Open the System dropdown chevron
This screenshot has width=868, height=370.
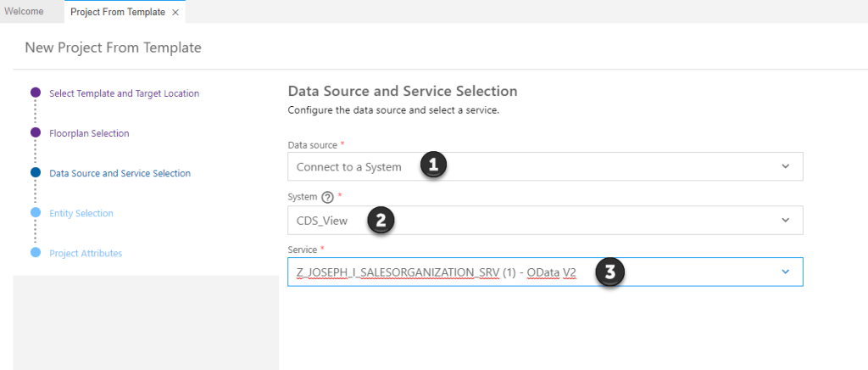pos(785,221)
